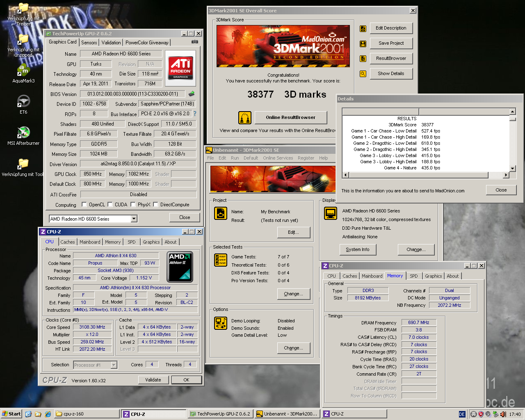Switch to the Validation tab in GPU-Z
The width and height of the screenshot is (525, 420).
pos(111,42)
